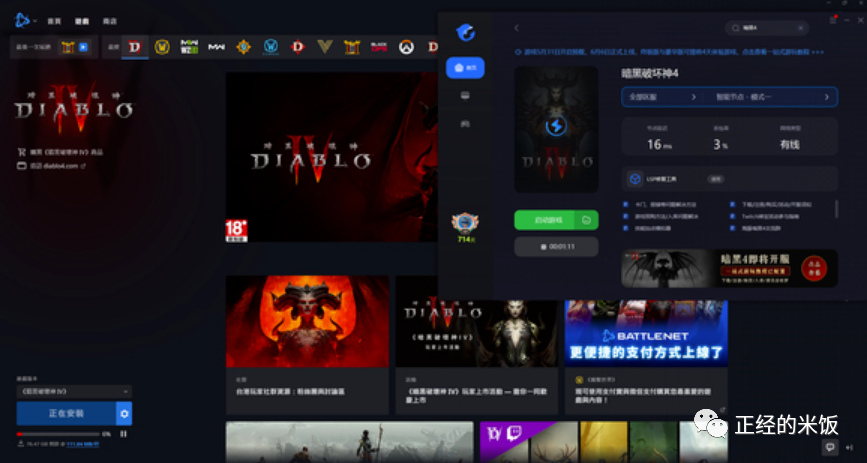
Task: Clear the accelerator search text
Action: coord(800,28)
